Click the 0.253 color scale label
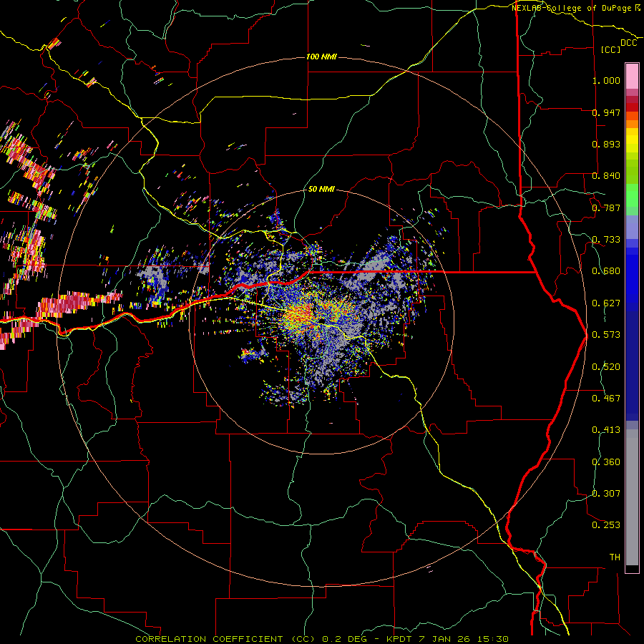 (606, 525)
